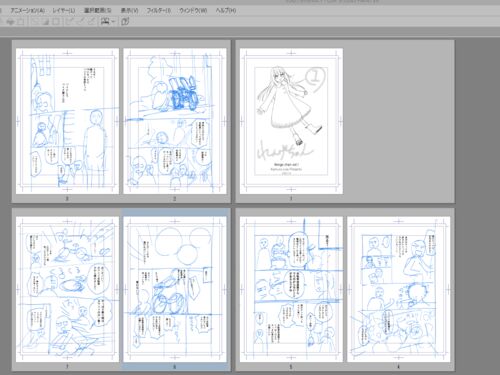Select the page 2 storyboard thumbnail
The width and height of the screenshot is (500, 375).
pyautogui.click(x=175, y=121)
